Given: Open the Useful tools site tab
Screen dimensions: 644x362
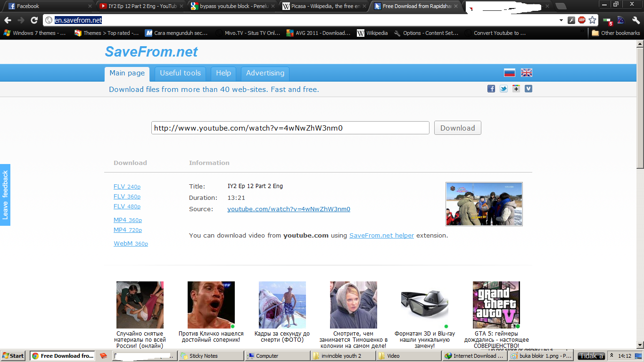Looking at the screenshot, I should 180,74.
